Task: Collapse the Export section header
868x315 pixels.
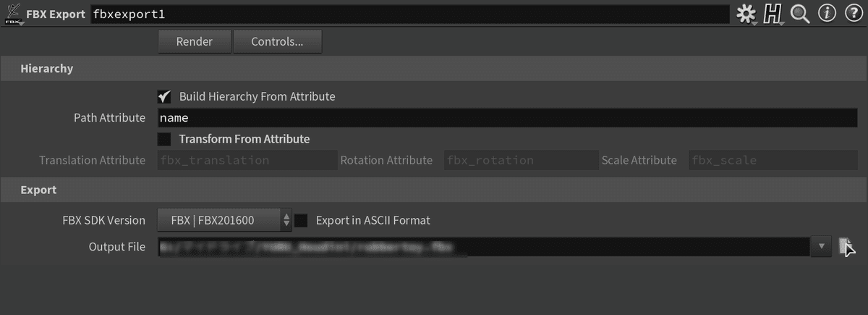Action: (434, 190)
